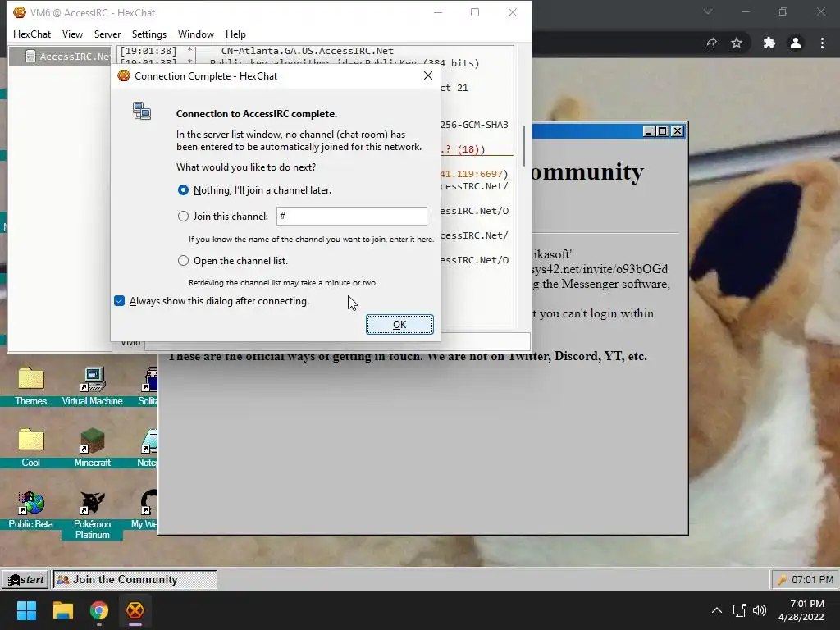The image size is (840, 630).
Task: Open Windows clock and date
Action: (x=801, y=610)
